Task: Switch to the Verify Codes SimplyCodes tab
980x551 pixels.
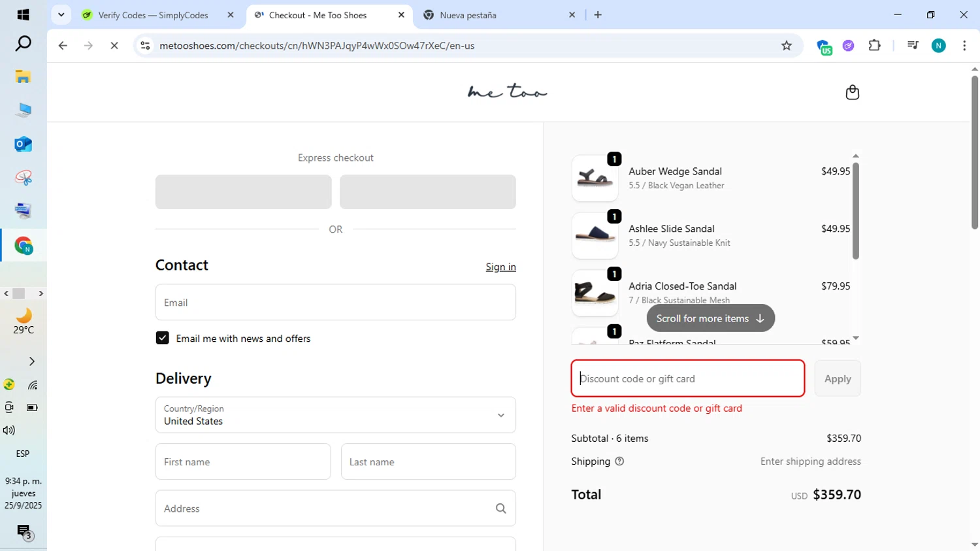Action: tap(154, 15)
